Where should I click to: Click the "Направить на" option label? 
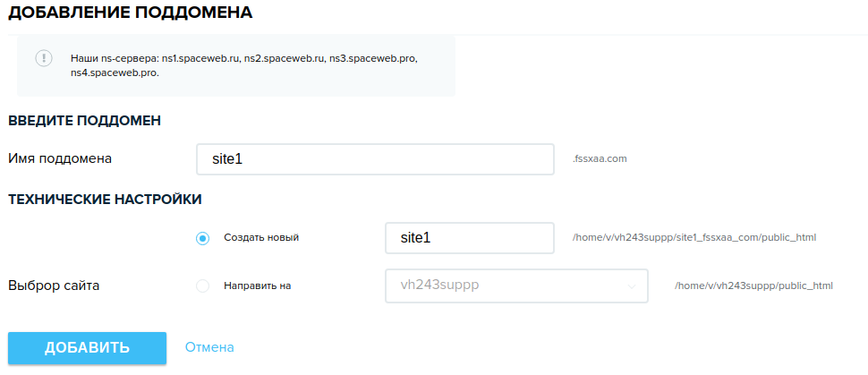coord(258,286)
